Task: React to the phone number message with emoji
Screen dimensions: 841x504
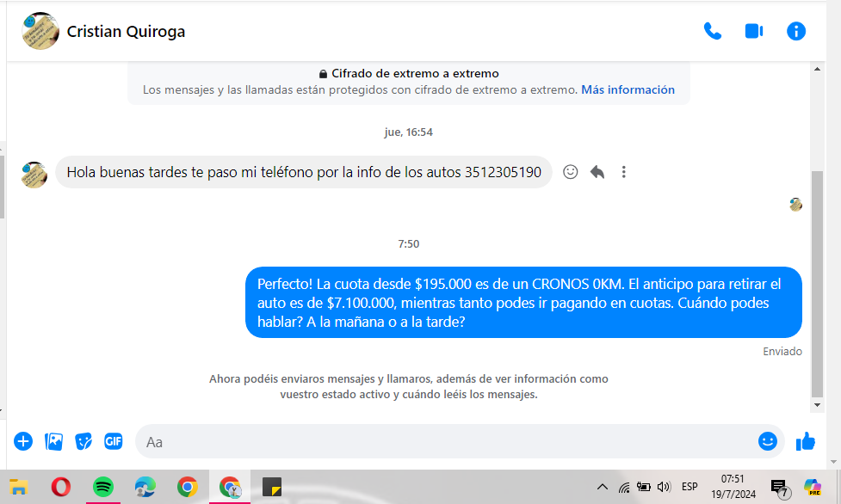Action: (570, 172)
